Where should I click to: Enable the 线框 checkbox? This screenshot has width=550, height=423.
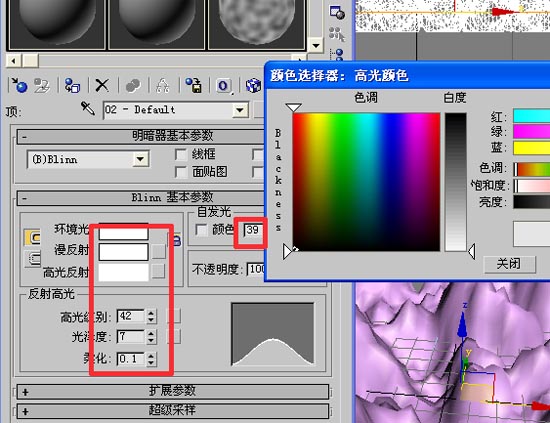point(181,154)
